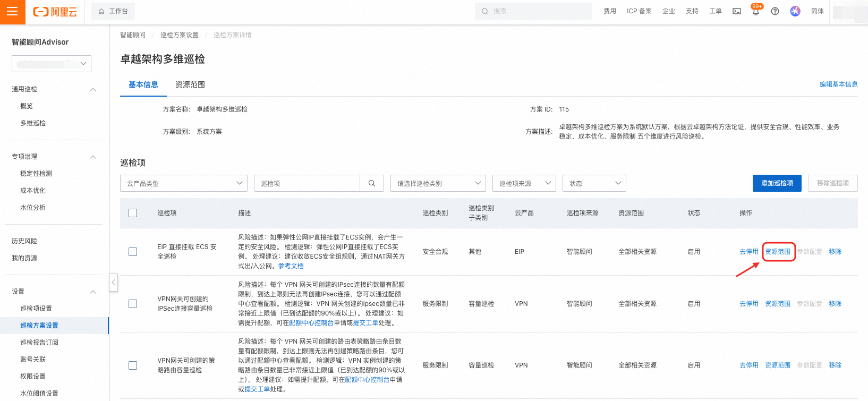This screenshot has width=868, height=401.
Task: Open the account selector dropdown in sidebar
Action: (x=52, y=64)
